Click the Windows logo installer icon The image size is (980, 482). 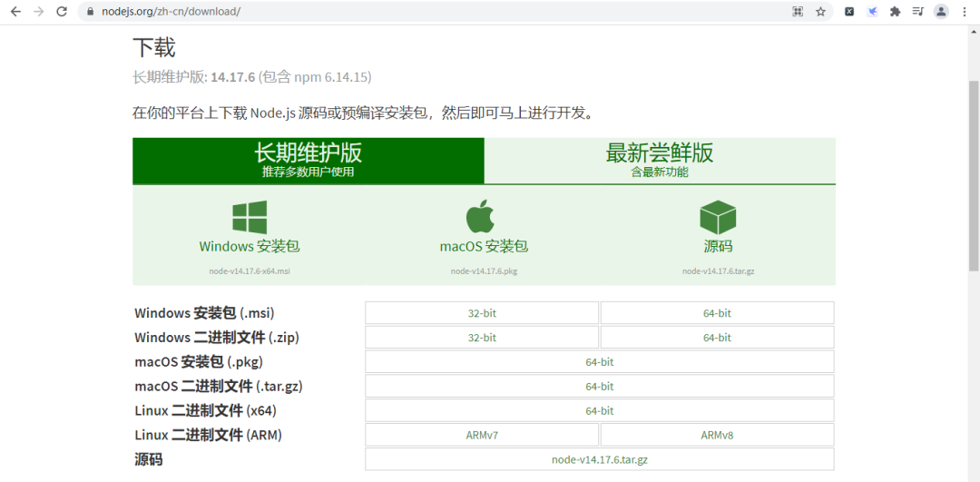coord(250,218)
